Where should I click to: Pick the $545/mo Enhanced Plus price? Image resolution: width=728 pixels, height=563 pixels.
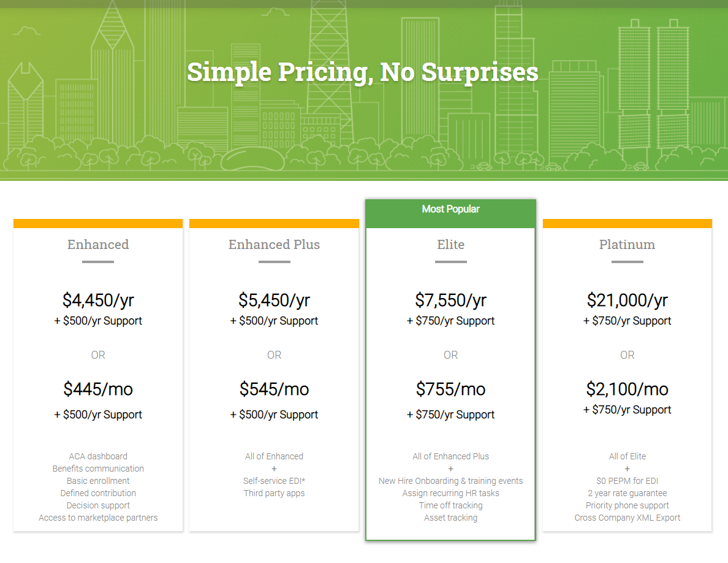coord(274,389)
